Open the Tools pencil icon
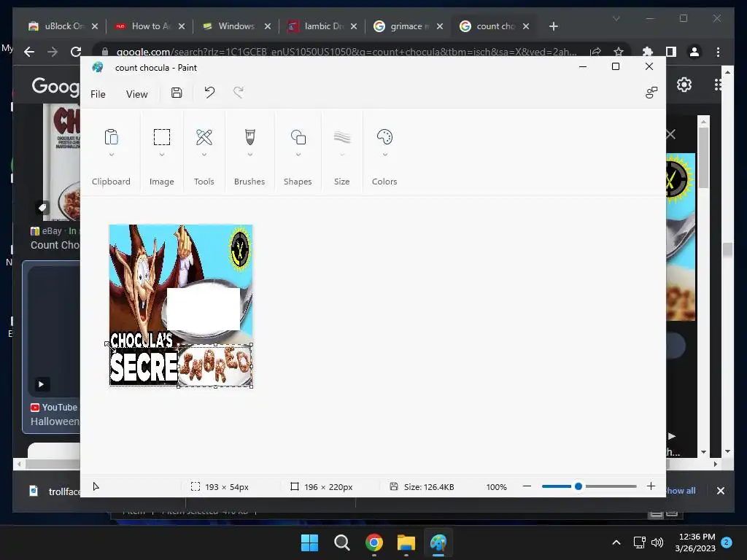This screenshot has height=560, width=747. coord(204,137)
